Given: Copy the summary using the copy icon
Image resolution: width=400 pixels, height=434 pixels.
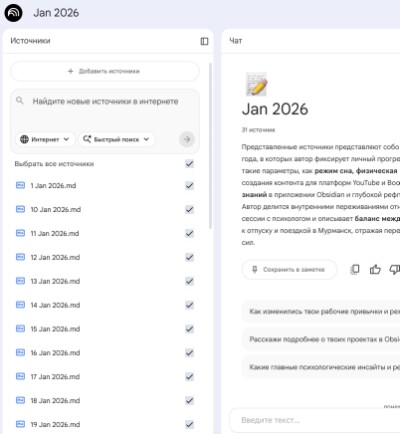Looking at the screenshot, I should pos(355,269).
